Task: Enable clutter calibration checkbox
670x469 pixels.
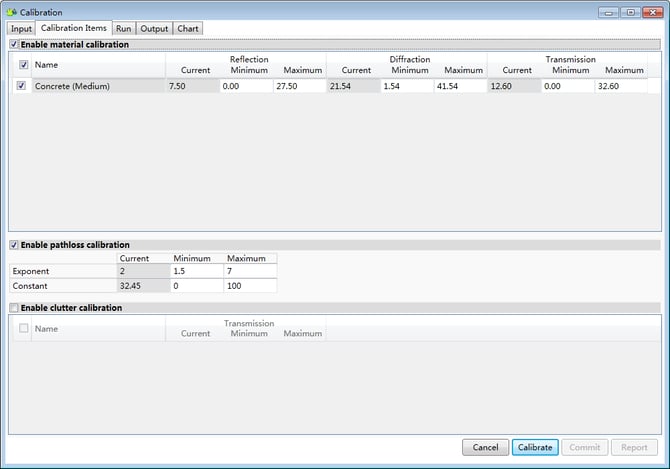Action: 14,308
